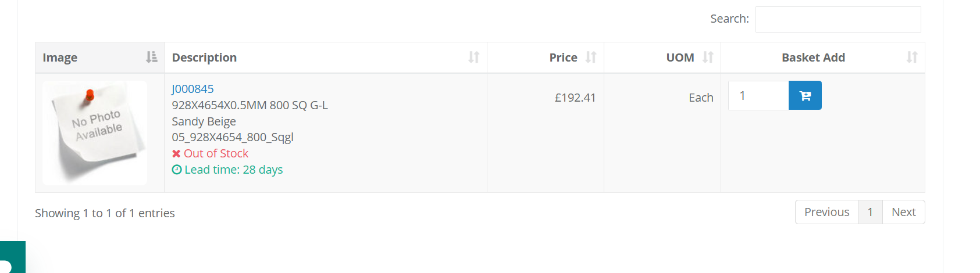
Task: Click the red X Out of Stock icon
Action: click(176, 153)
